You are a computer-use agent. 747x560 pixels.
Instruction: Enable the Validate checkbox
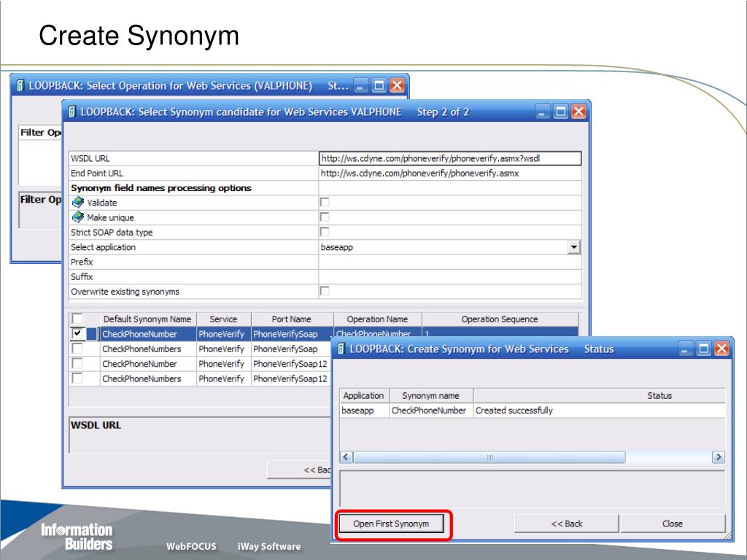[325, 203]
